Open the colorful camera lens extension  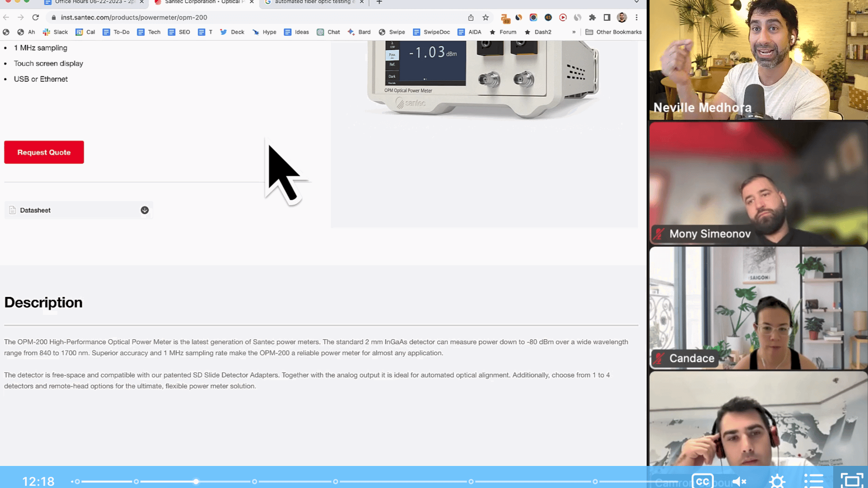[533, 17]
